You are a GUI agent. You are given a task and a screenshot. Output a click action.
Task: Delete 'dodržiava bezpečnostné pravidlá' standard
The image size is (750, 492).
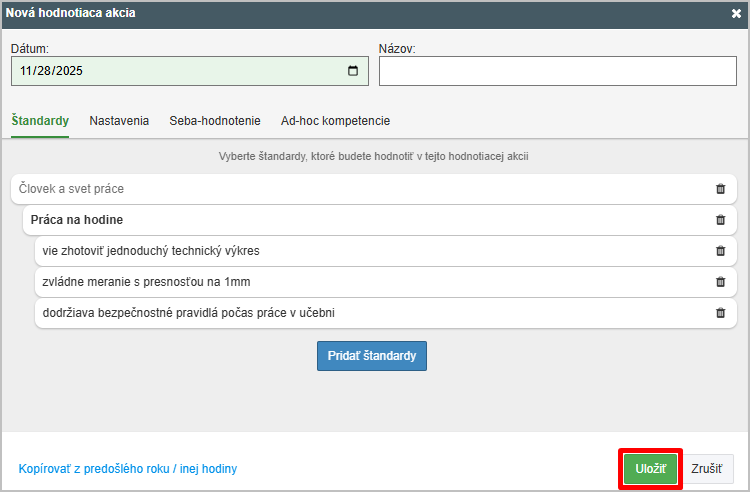coord(720,313)
